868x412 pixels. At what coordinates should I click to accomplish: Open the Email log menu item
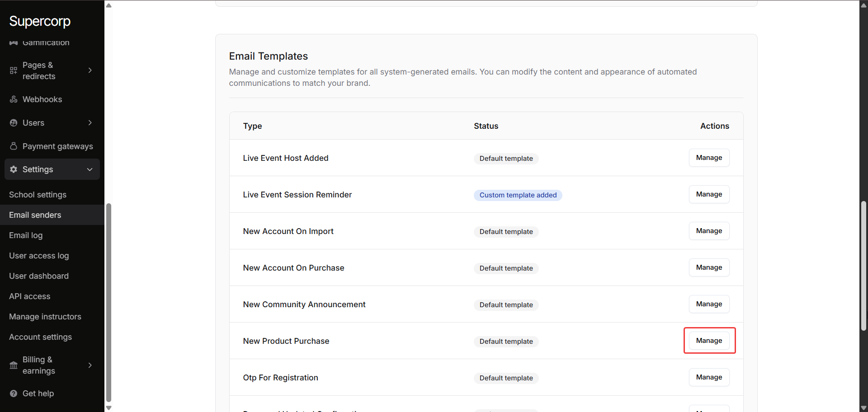(26, 235)
